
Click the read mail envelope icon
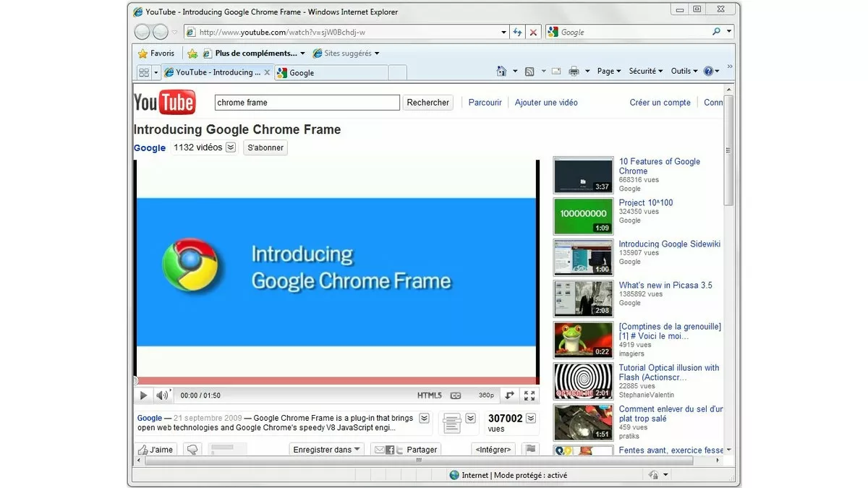pyautogui.click(x=556, y=71)
